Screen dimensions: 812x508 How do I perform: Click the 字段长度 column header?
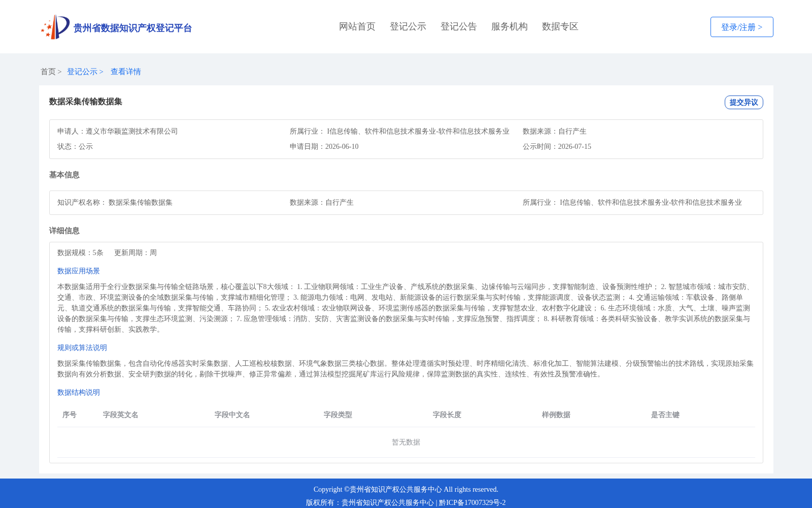[447, 415]
